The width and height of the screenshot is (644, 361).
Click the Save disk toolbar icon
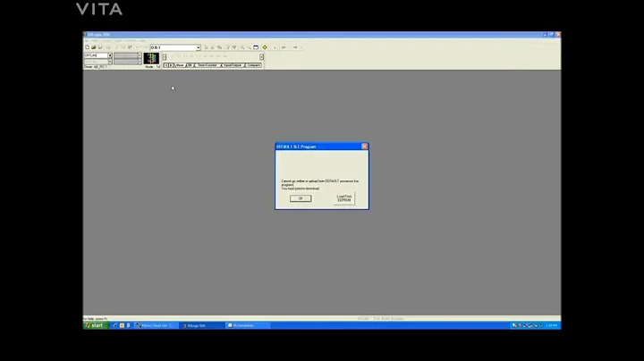click(100, 47)
